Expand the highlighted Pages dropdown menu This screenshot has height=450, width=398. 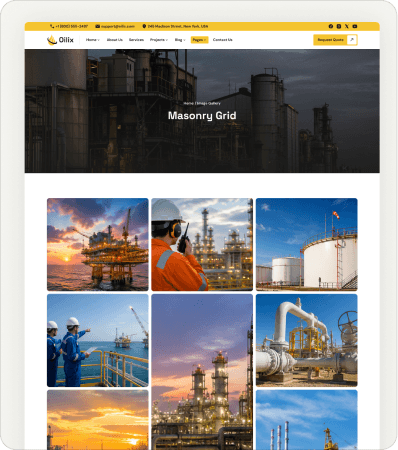click(x=199, y=40)
